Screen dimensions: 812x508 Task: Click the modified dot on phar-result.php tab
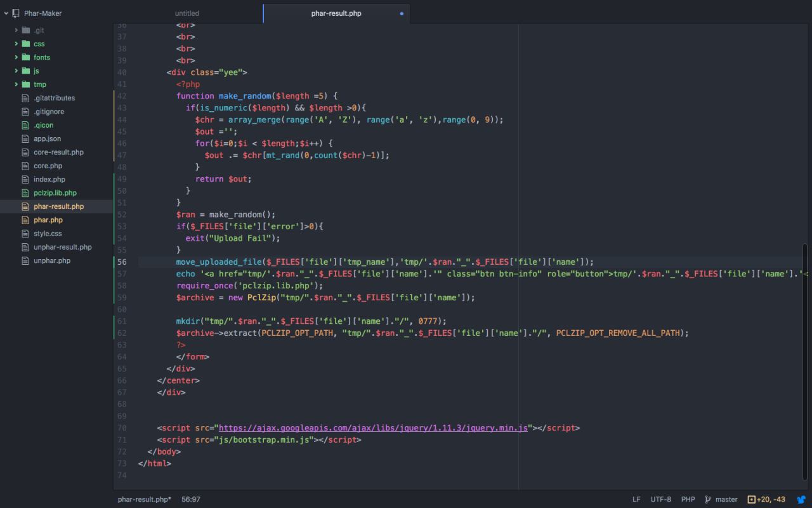tap(402, 13)
